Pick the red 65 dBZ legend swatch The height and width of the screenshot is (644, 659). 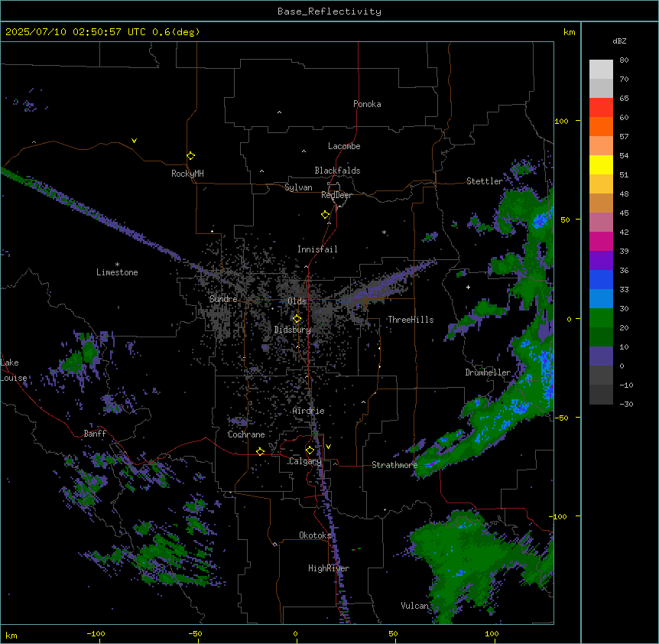(601, 107)
